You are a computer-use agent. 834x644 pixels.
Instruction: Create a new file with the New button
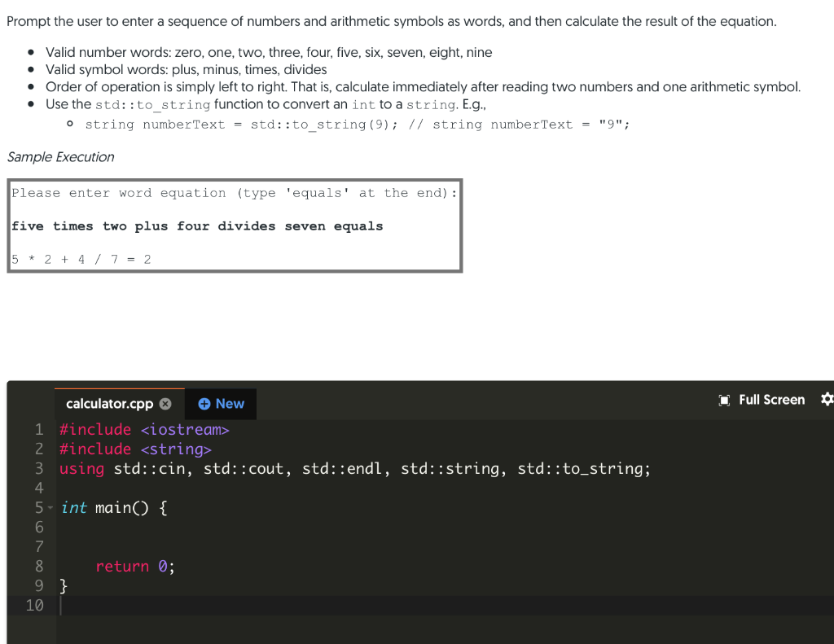(x=220, y=403)
